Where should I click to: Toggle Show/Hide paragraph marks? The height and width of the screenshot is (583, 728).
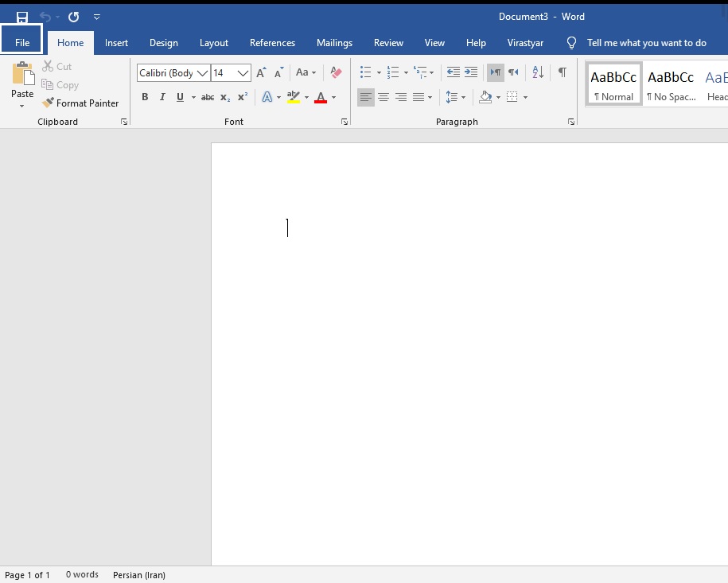[x=563, y=72]
